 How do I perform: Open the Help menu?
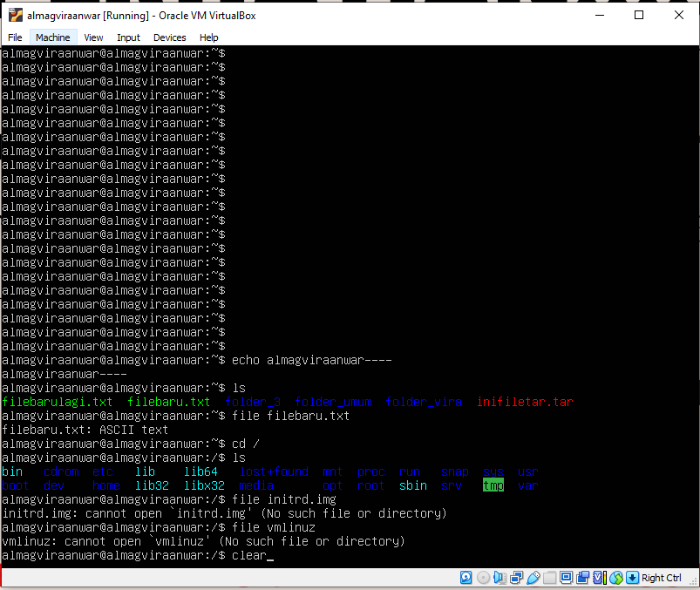pos(208,37)
